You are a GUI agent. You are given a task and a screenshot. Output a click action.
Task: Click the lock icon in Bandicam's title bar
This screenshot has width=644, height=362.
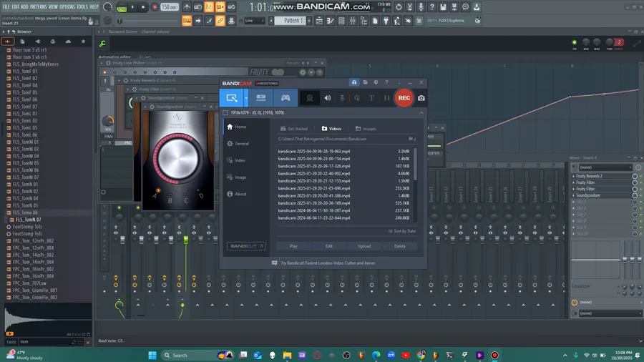point(354,82)
